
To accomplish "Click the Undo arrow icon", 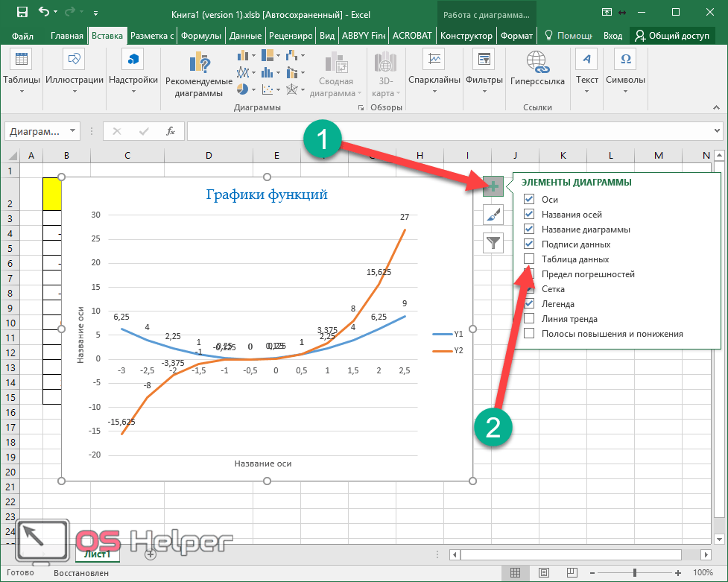I will 44,13.
